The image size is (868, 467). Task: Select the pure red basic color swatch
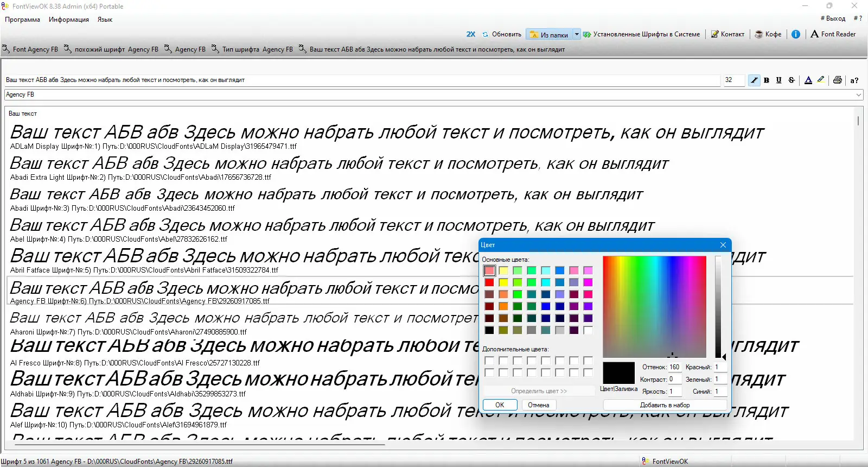(489, 282)
